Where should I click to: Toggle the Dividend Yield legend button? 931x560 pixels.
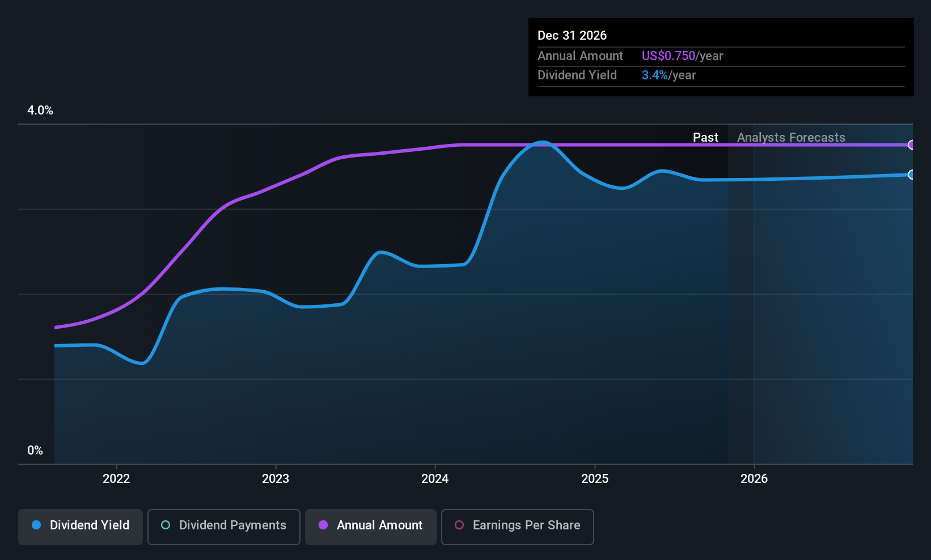click(81, 525)
